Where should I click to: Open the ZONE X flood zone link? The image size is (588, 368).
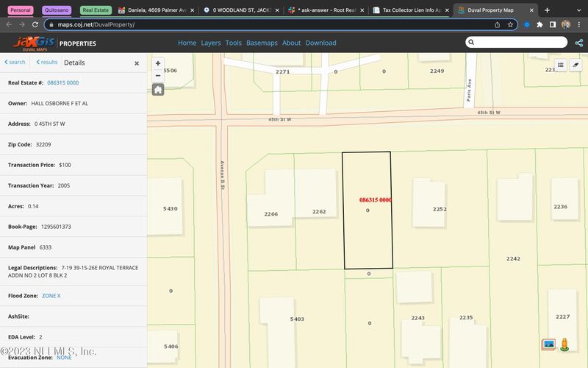pyautogui.click(x=51, y=296)
